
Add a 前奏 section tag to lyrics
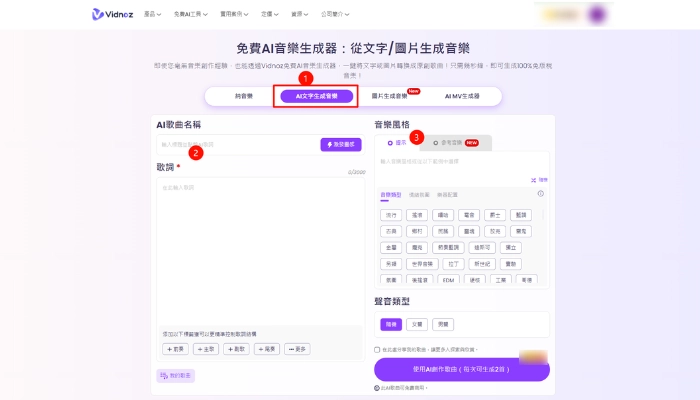[x=176, y=349]
